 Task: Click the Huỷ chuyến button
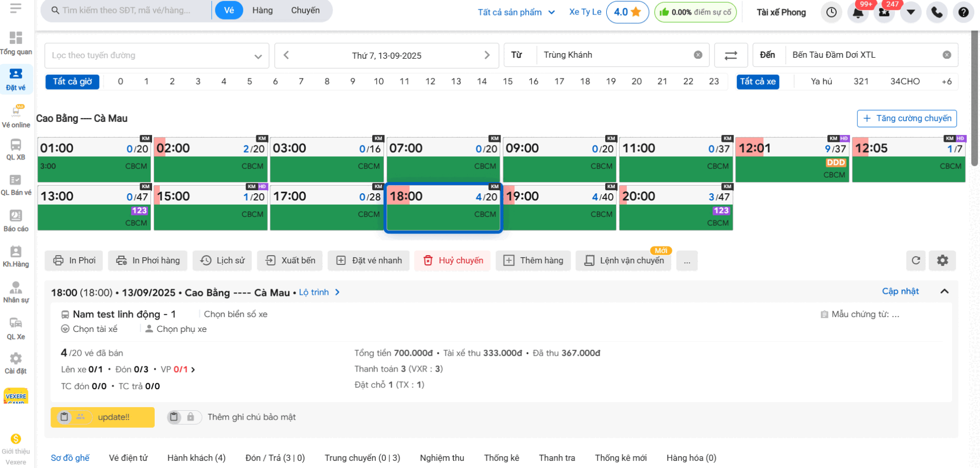453,261
